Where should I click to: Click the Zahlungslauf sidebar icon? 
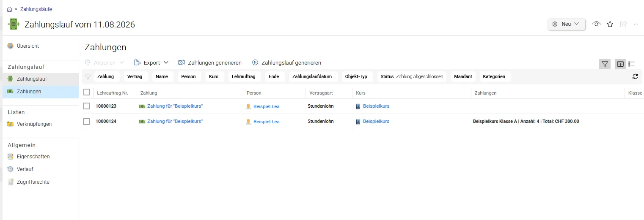coord(10,79)
